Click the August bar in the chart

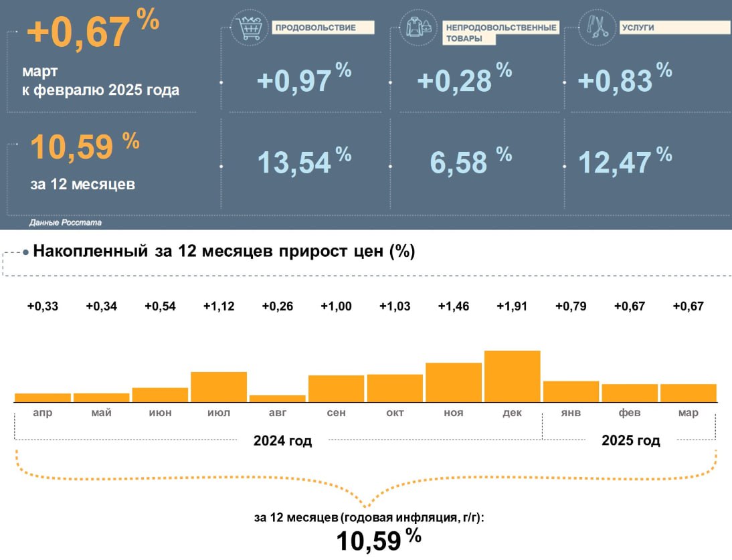pos(277,398)
